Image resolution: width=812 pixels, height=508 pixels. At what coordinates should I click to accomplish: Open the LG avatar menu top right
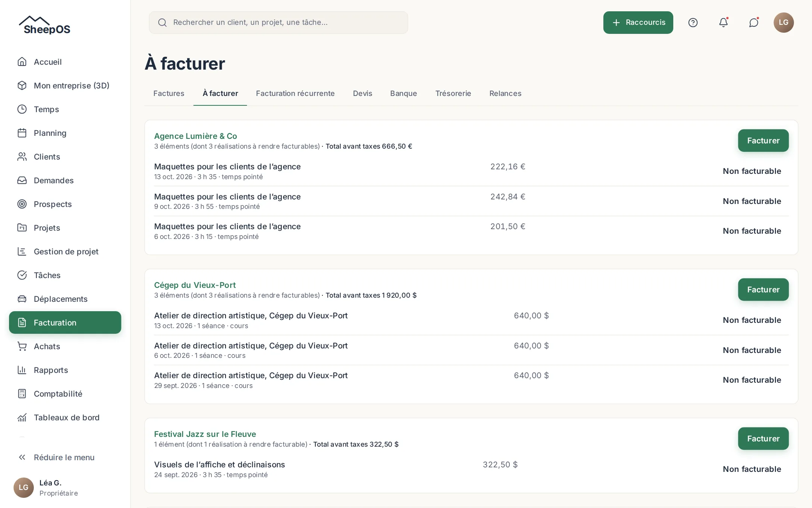click(783, 23)
